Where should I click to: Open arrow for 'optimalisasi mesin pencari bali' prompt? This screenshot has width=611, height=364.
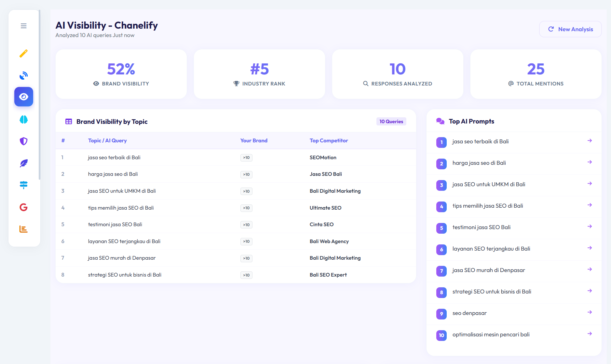590,334
